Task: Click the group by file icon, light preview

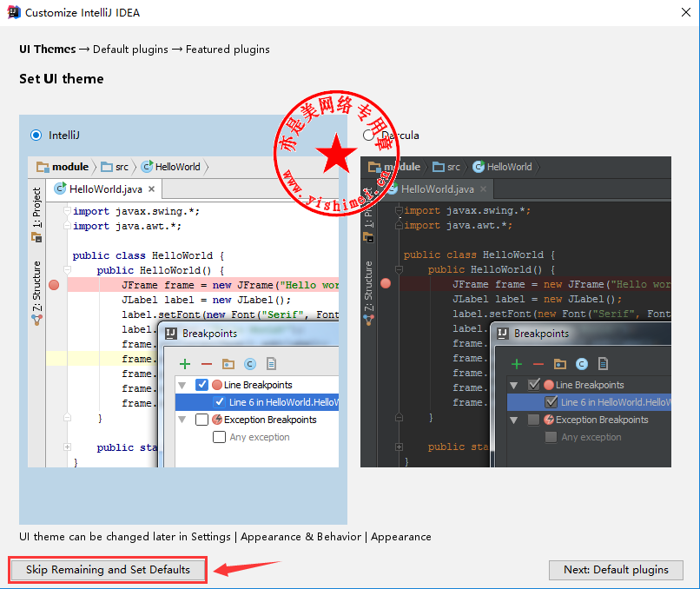Action: pyautogui.click(x=272, y=364)
